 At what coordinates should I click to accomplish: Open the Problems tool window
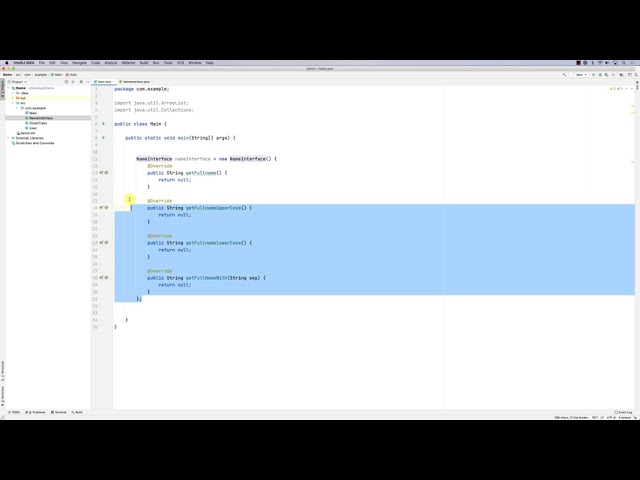pos(36,412)
